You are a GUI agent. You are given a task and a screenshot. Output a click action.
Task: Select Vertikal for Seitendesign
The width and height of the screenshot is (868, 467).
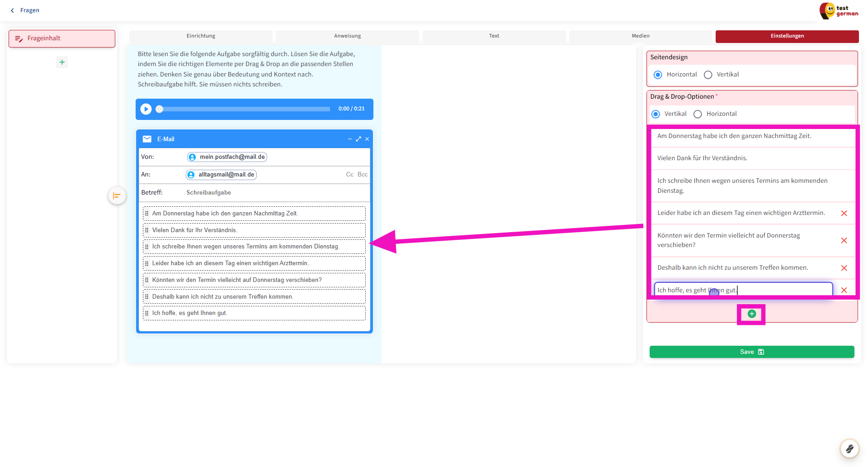click(708, 75)
